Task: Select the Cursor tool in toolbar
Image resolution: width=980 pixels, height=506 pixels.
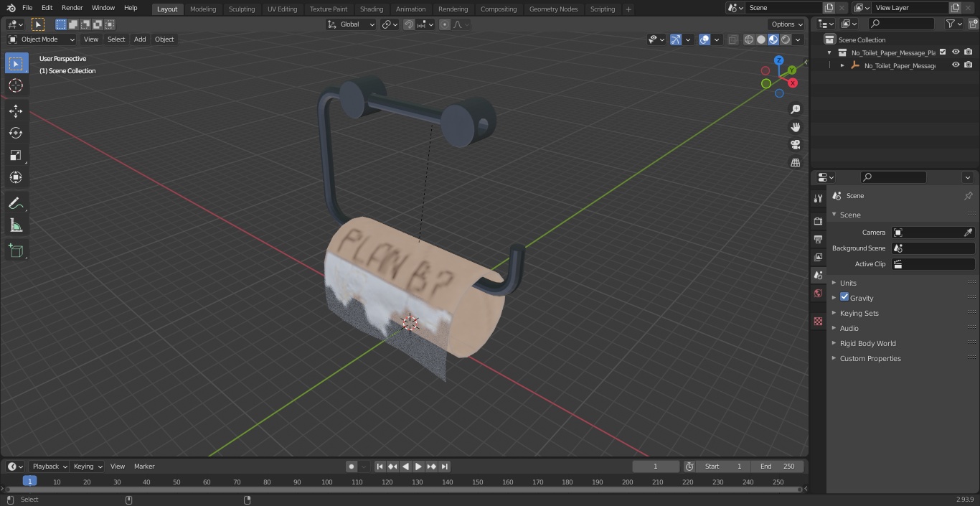Action: tap(16, 85)
